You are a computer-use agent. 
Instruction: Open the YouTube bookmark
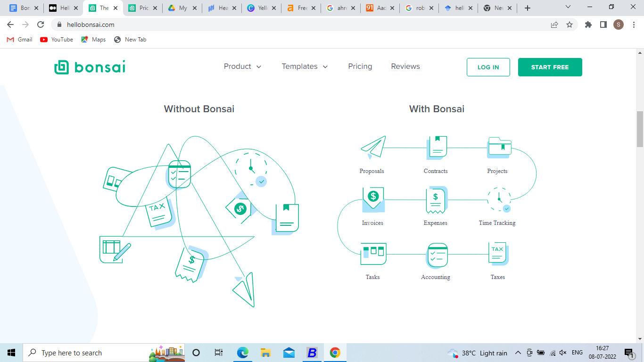[57, 40]
